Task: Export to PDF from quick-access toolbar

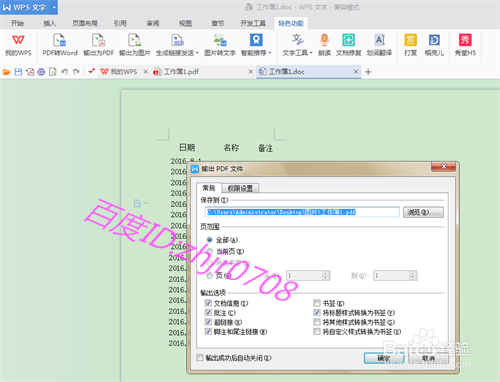Action: [x=30, y=72]
